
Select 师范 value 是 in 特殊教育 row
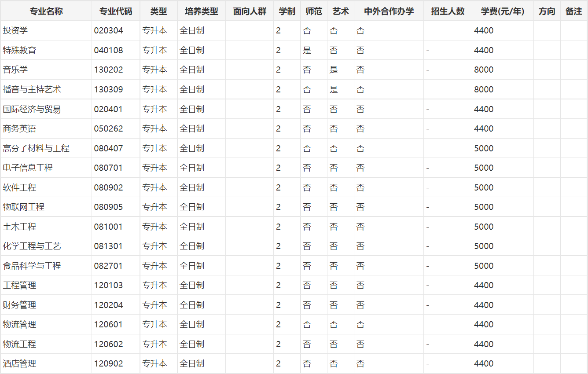tap(307, 51)
